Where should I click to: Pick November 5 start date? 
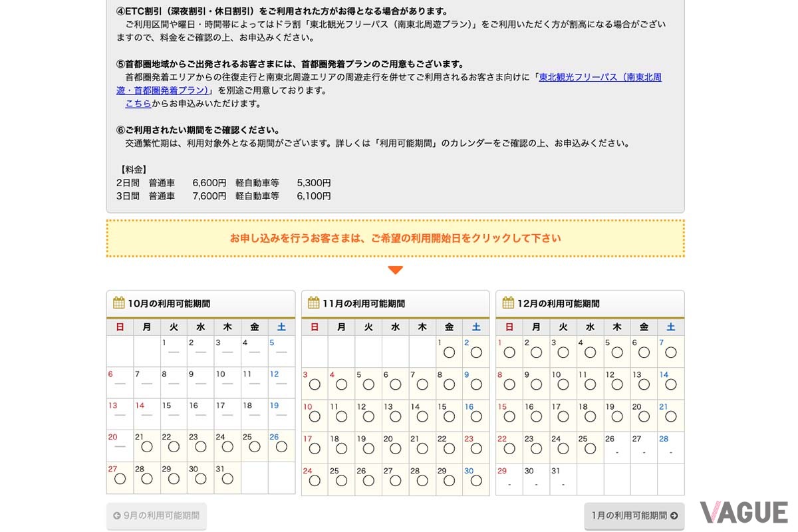click(x=368, y=384)
